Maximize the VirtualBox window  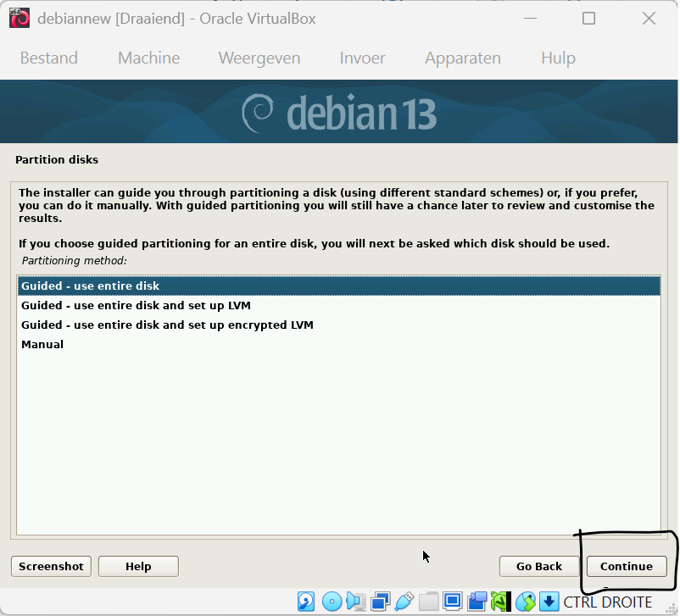point(588,18)
